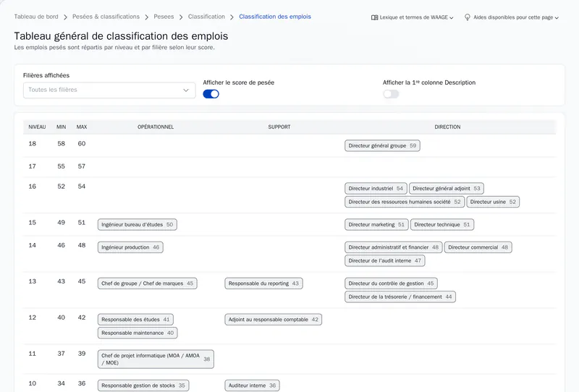Open Ingénieur bureau d'études tag
579x392 pixels.
[x=137, y=225]
